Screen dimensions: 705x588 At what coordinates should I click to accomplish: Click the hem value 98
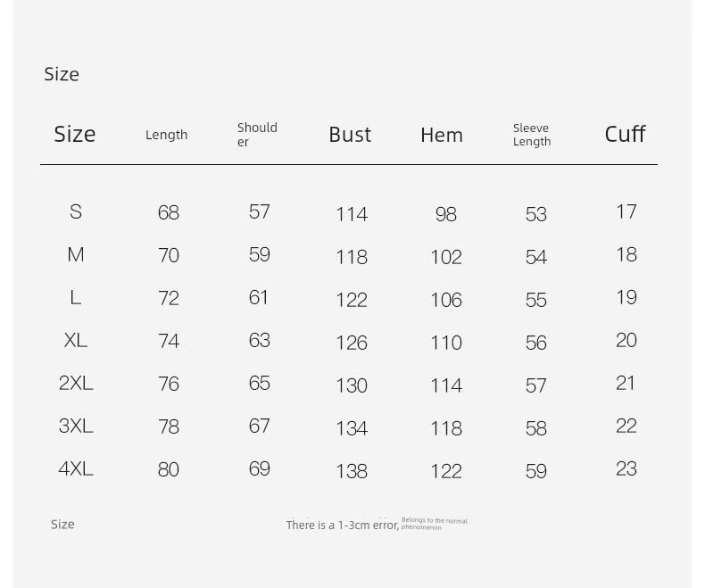pyautogui.click(x=446, y=214)
